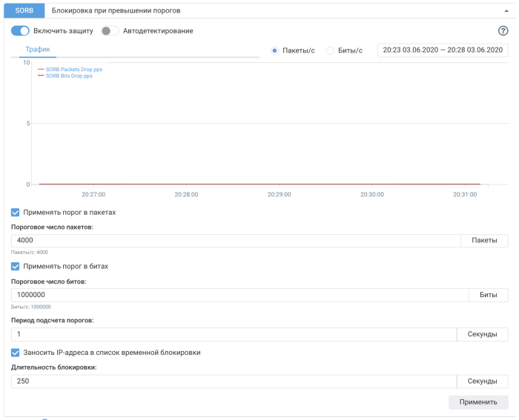Click the bit threshold input field
The height and width of the screenshot is (420, 519).
click(x=239, y=295)
